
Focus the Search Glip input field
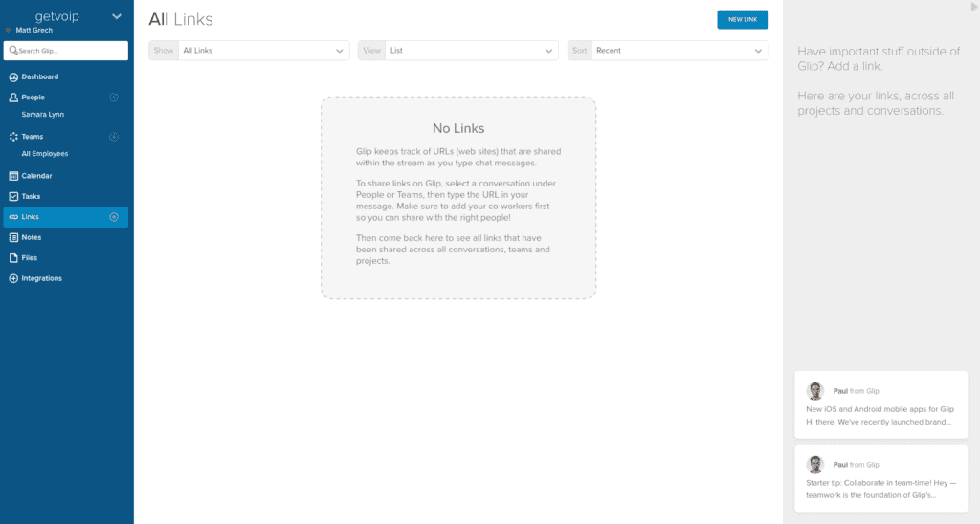66,51
